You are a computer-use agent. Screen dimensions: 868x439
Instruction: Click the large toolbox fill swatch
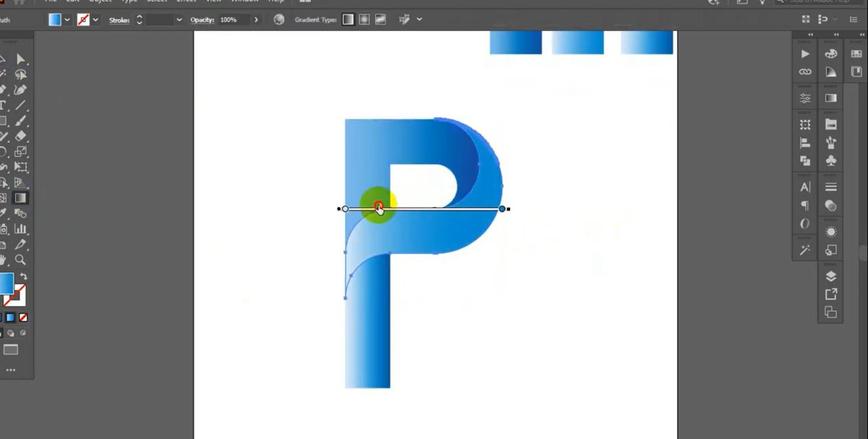6,283
